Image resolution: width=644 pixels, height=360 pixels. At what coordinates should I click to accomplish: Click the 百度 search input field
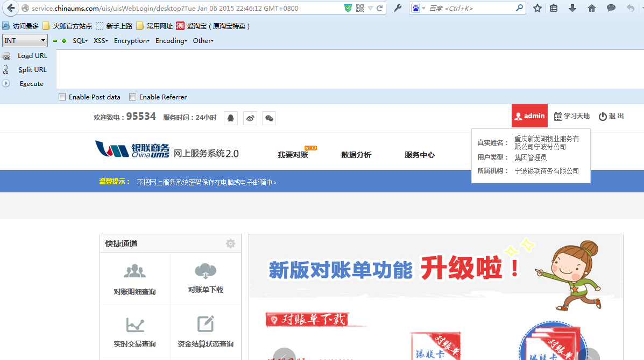point(470,8)
